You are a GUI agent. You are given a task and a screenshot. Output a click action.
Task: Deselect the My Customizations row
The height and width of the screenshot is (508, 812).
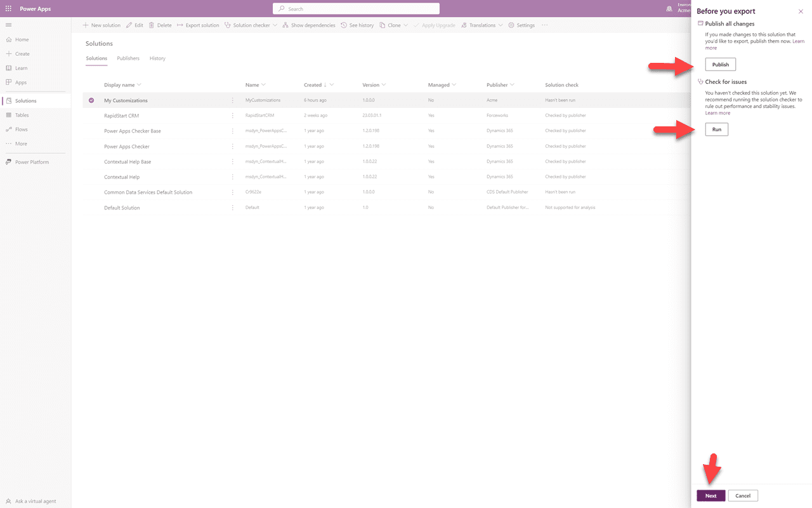pos(91,100)
